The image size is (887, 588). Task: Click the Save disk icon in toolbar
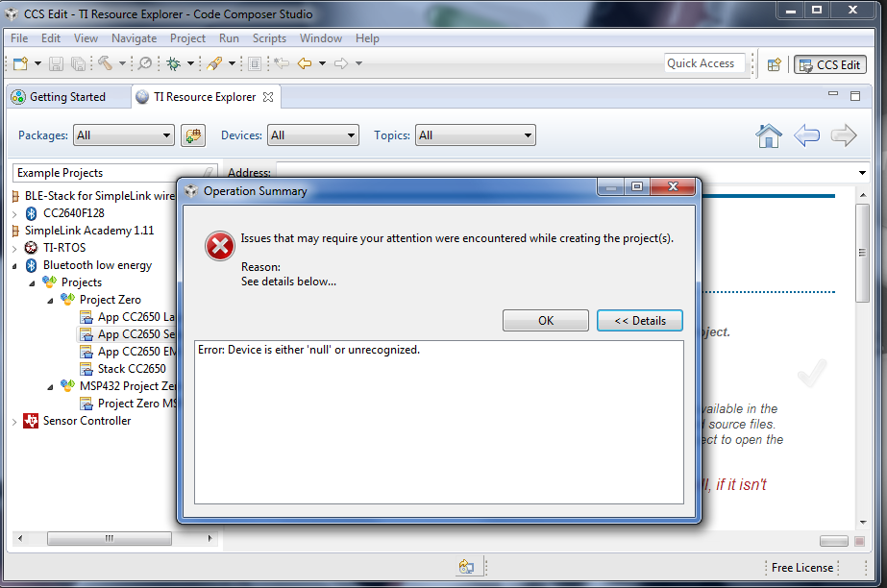click(56, 63)
